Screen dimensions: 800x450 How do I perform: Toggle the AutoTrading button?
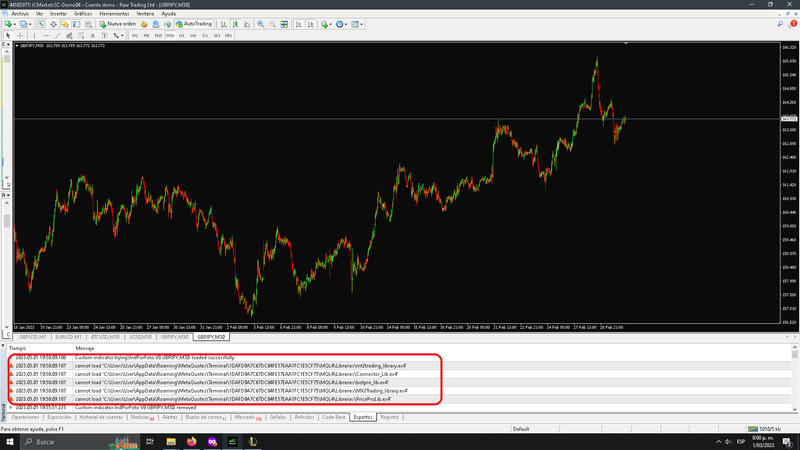click(x=194, y=24)
